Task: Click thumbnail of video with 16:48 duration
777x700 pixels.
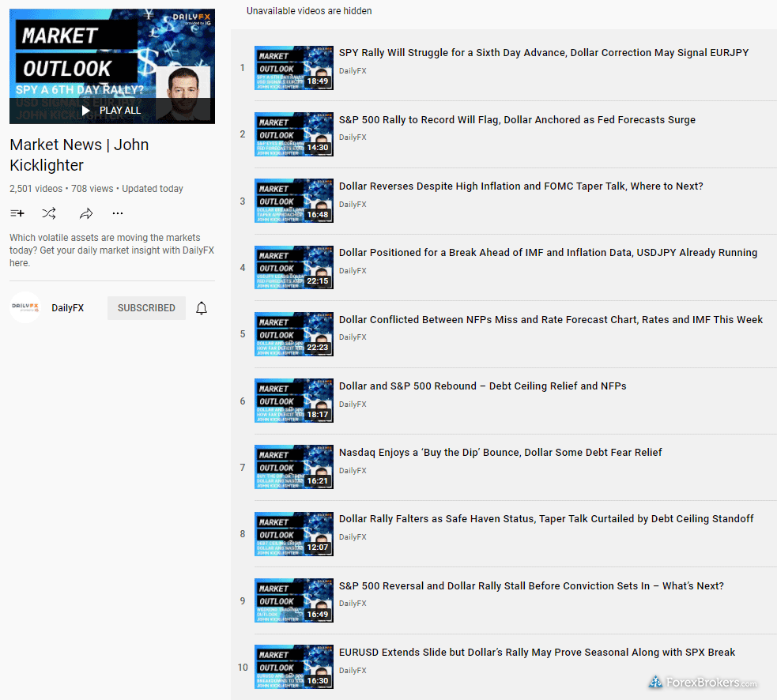Action: (293, 201)
